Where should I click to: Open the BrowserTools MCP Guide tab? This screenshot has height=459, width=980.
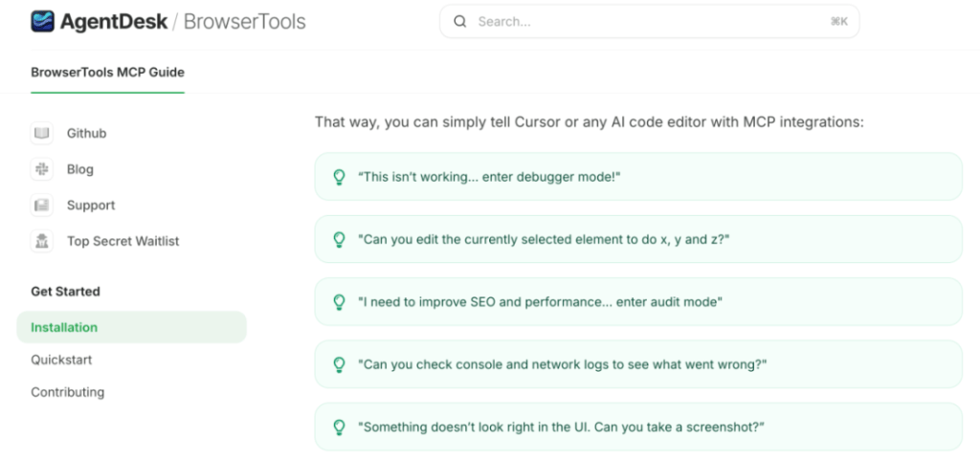[x=107, y=72]
